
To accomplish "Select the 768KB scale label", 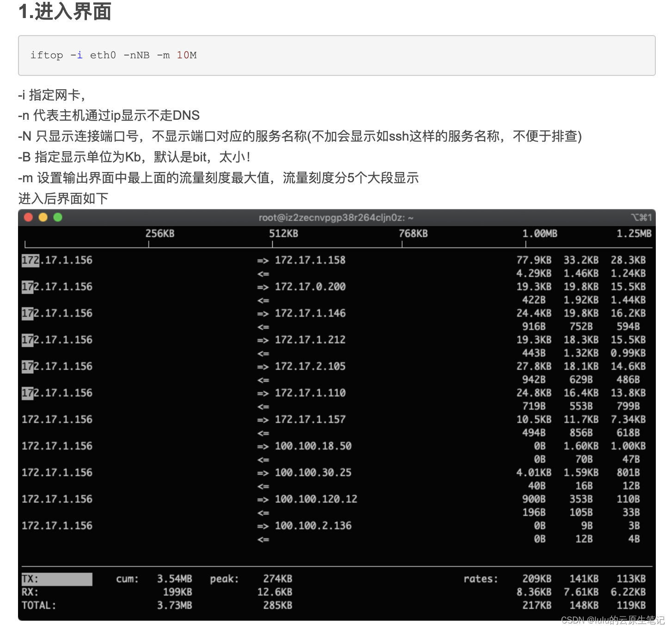I will click(x=413, y=234).
